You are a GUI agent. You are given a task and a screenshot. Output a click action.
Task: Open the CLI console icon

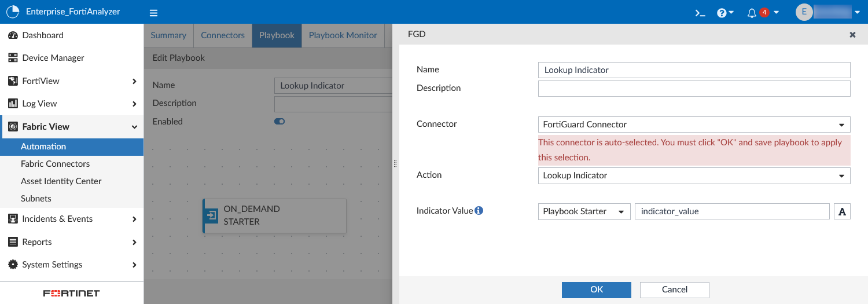700,13
